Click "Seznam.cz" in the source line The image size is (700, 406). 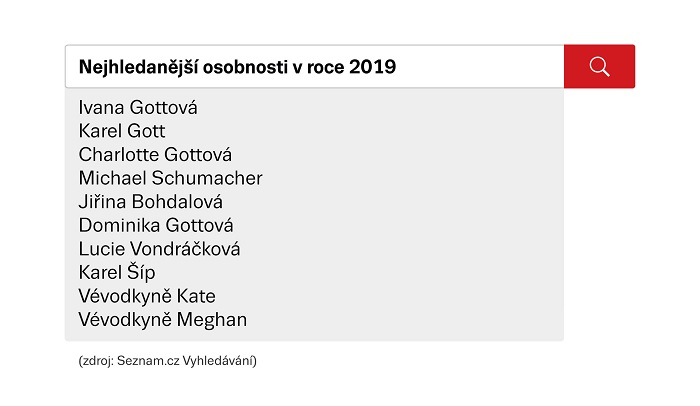pyautogui.click(x=151, y=361)
